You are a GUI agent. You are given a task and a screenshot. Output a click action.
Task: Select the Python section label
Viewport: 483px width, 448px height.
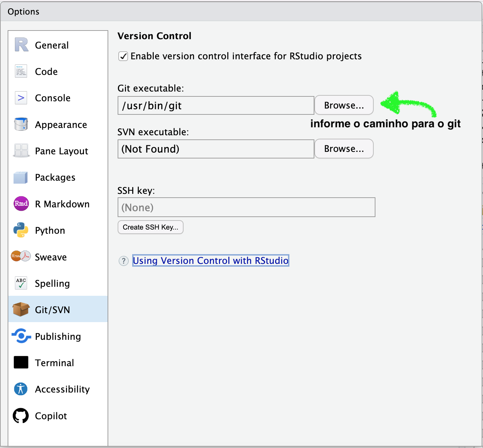point(50,231)
